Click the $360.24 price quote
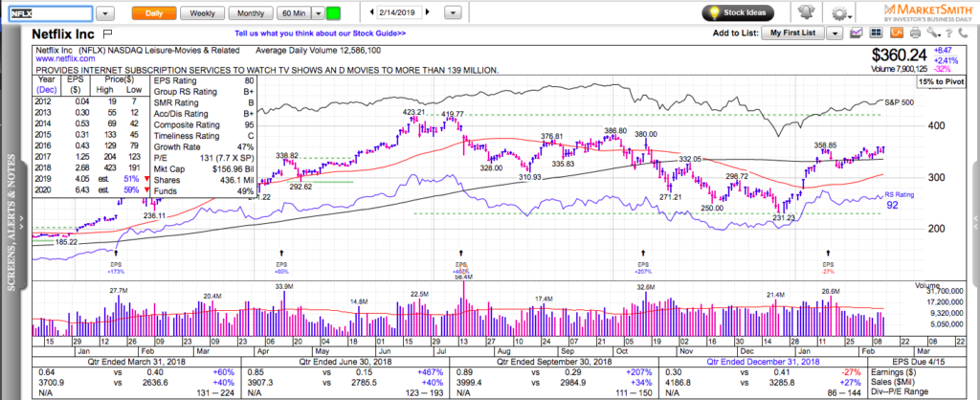This screenshot has height=400, width=980. pyautogui.click(x=898, y=55)
